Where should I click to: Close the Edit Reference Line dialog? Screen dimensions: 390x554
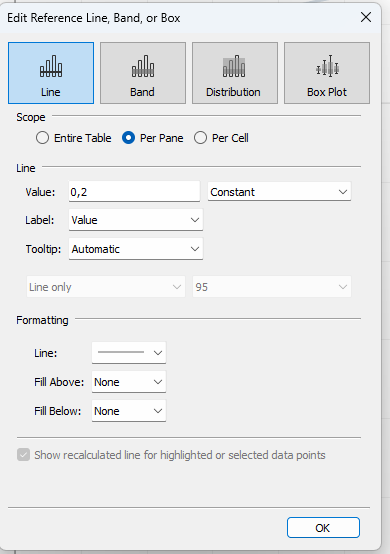tap(366, 17)
